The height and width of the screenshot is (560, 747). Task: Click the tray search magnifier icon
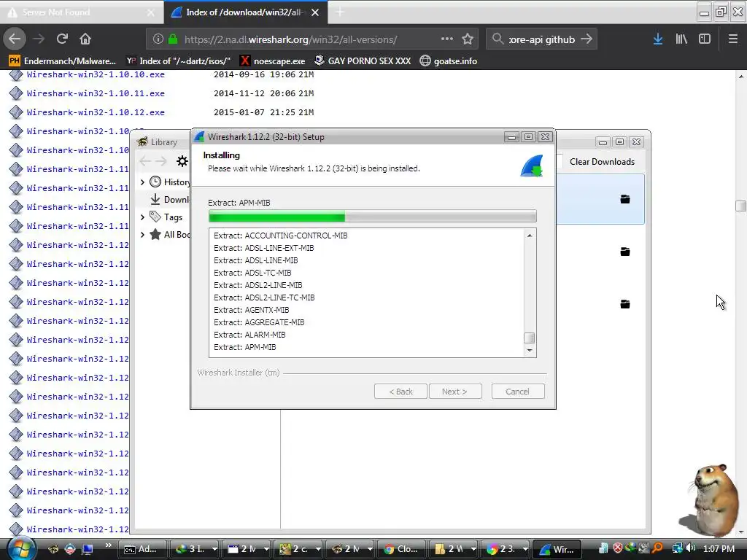tap(657, 548)
